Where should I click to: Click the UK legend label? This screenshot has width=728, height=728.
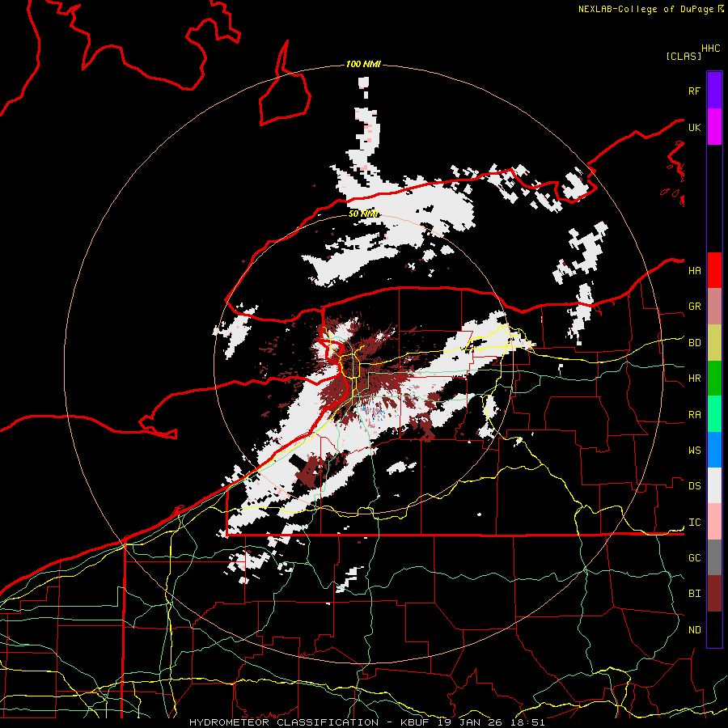pyautogui.click(x=694, y=127)
